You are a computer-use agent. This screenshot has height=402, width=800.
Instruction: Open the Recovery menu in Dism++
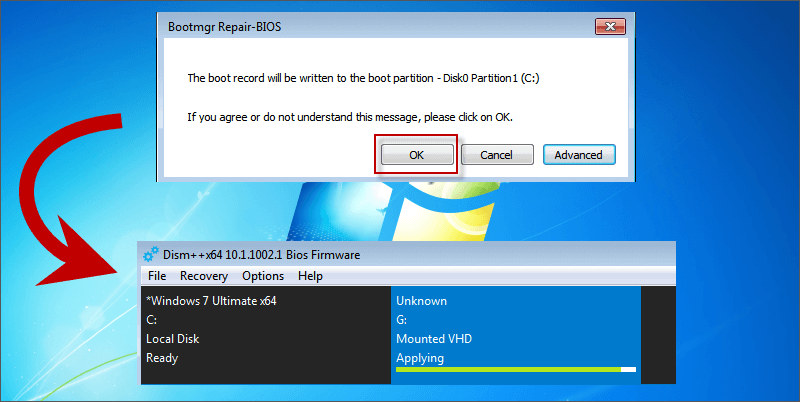204,276
